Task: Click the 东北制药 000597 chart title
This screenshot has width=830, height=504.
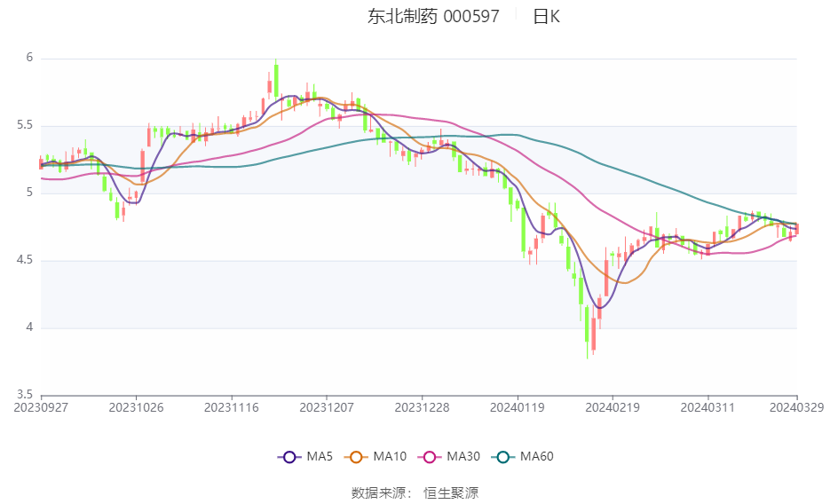Action: [x=433, y=16]
